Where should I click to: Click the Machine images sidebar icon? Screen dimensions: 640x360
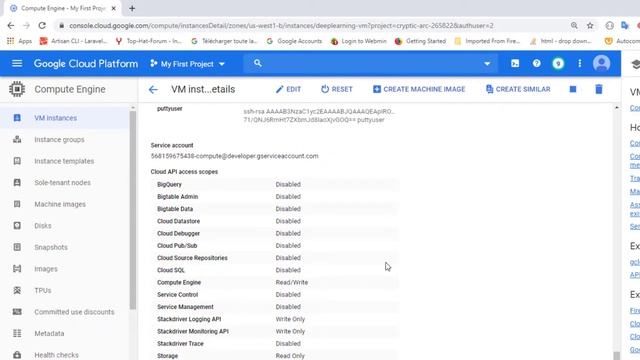click(17, 204)
